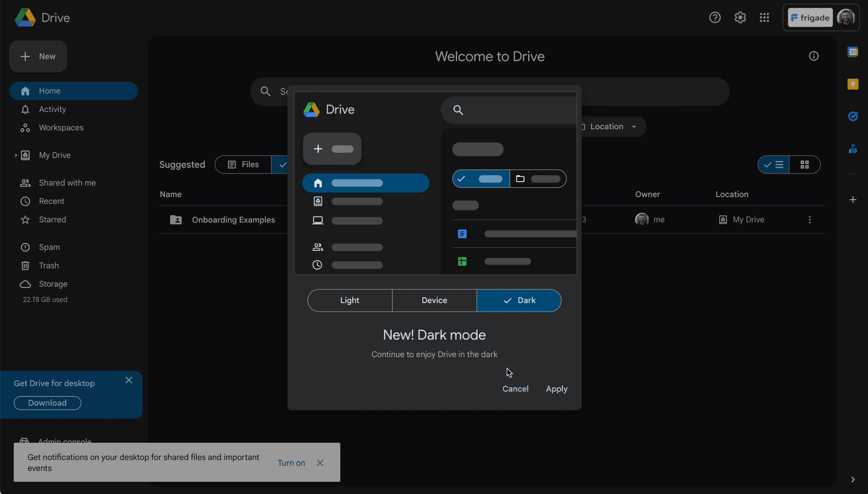Click the Onboarding Examples folder icon
Viewport: 868px width, 494px height.
(x=176, y=220)
